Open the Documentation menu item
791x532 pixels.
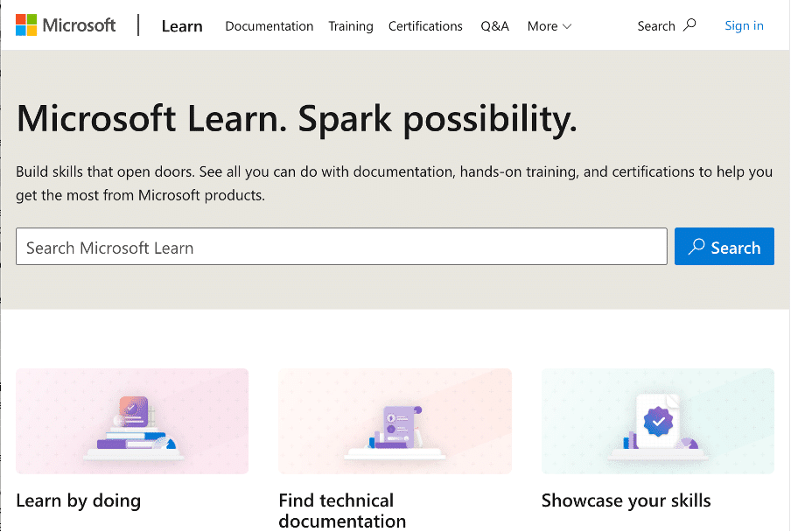269,26
